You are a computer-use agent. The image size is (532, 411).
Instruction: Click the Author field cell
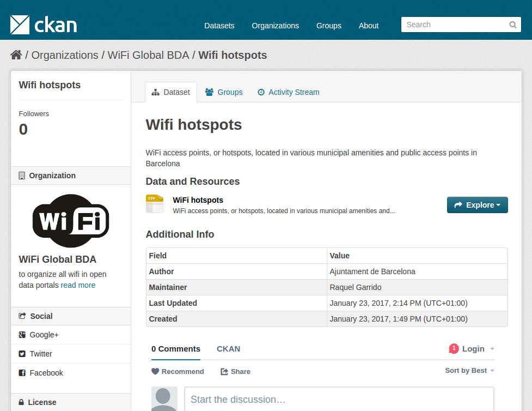click(236, 271)
